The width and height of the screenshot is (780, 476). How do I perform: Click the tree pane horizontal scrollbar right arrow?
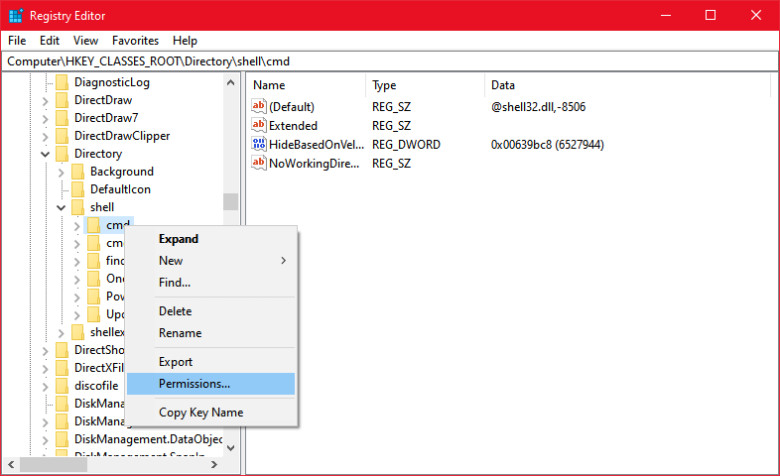click(214, 465)
